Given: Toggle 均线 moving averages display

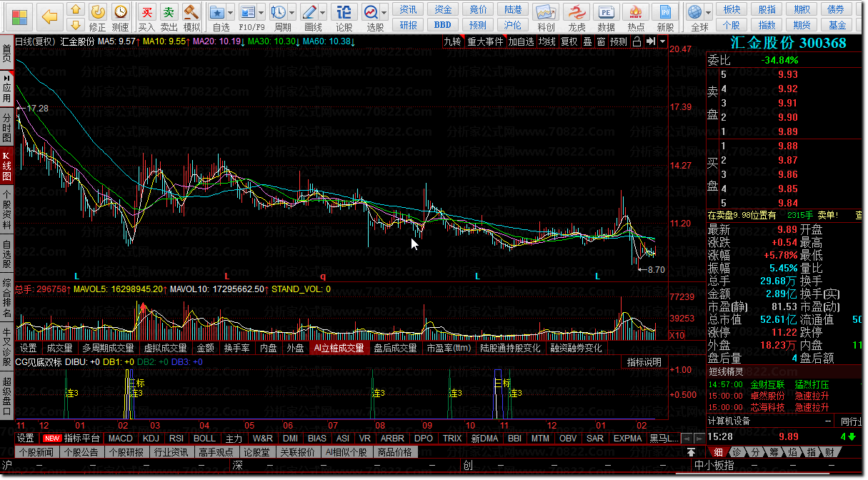Looking at the screenshot, I should point(547,41).
